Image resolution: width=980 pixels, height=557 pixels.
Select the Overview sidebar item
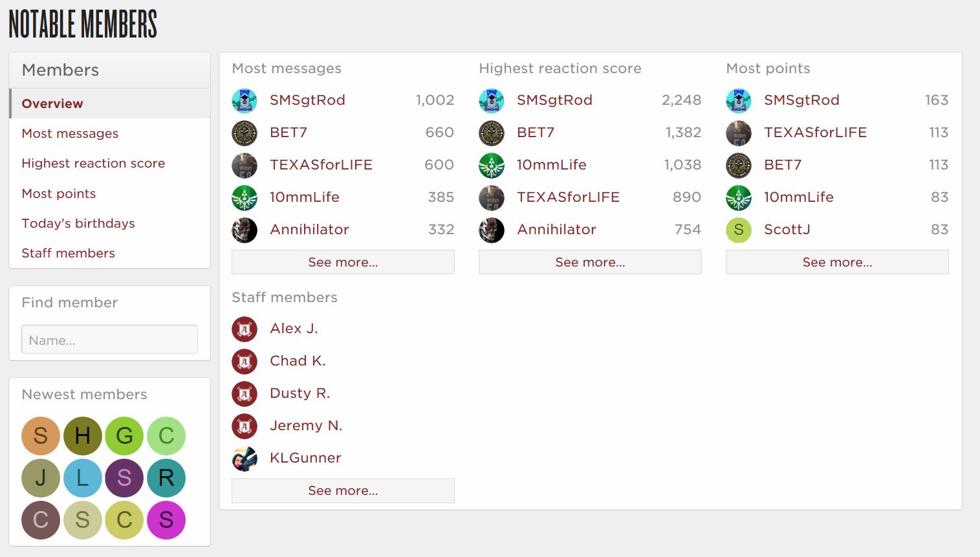(x=52, y=104)
